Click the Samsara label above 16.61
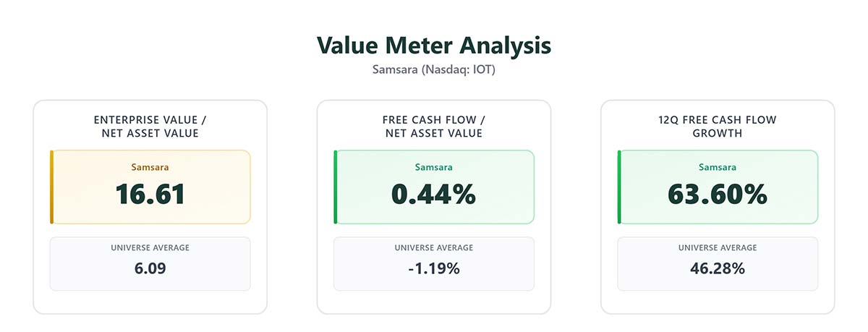 coord(150,167)
